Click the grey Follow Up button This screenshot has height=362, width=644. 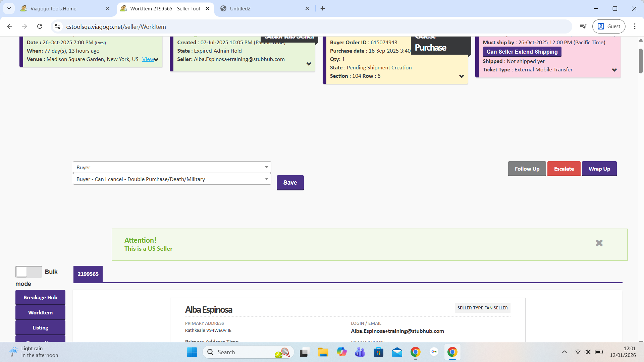tap(527, 169)
